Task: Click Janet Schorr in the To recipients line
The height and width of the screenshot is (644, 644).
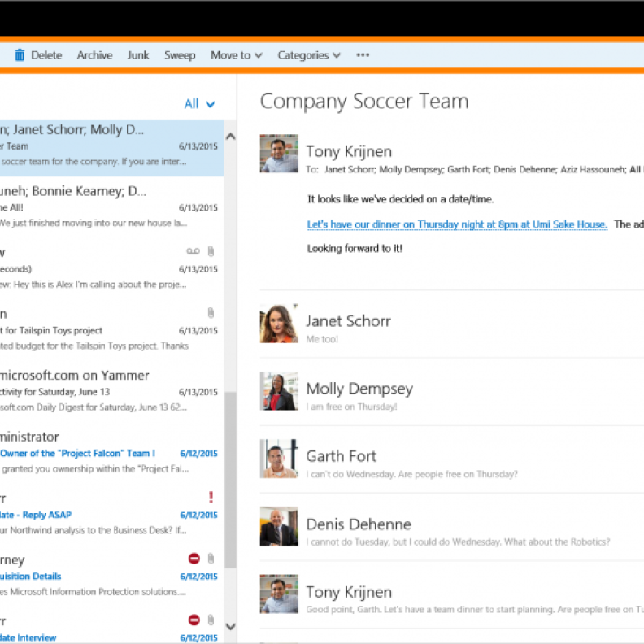Action: 350,170
